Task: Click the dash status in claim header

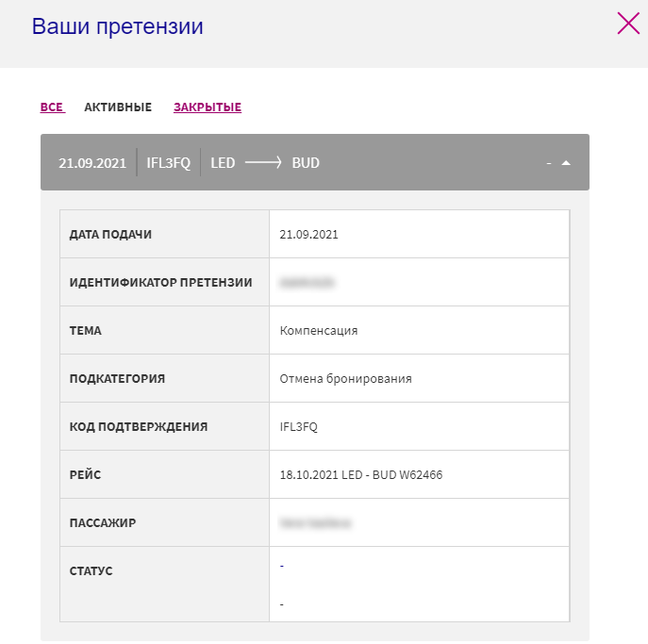Action: (x=548, y=163)
